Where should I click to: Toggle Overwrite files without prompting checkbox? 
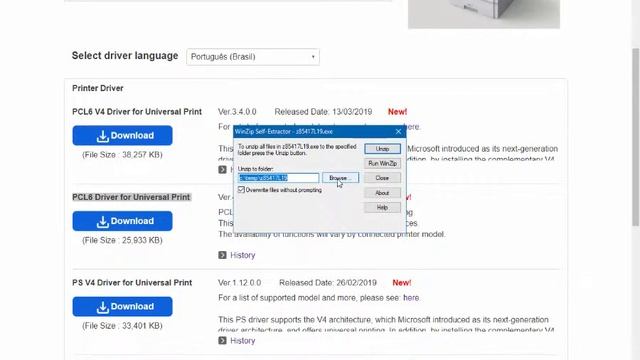coord(241,190)
